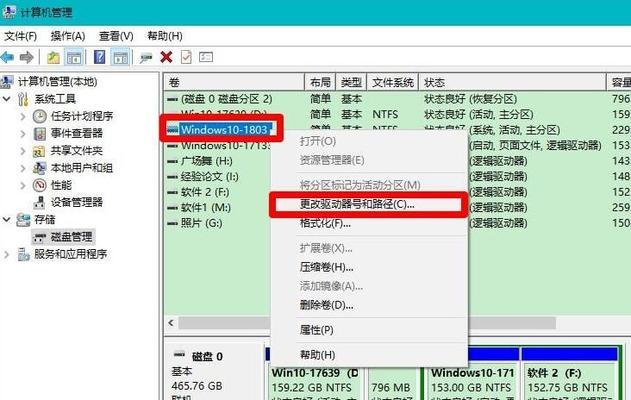631x400 pixels.
Task: Click the System Tools wrench icon
Action: tap(23, 99)
